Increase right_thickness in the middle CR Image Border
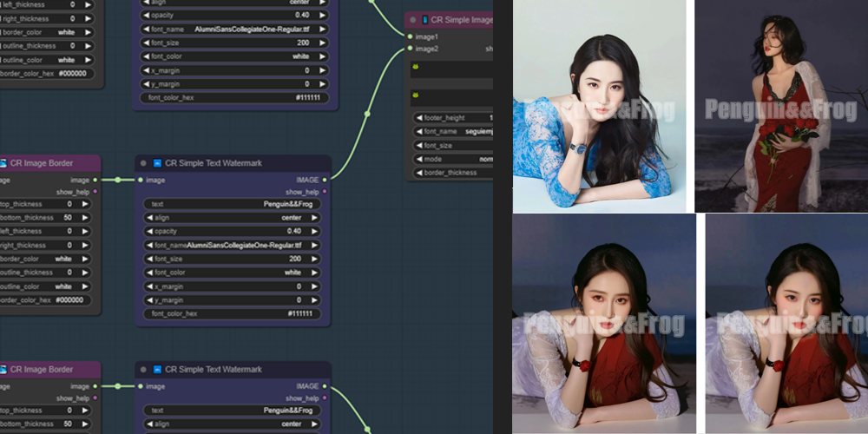Image resolution: width=868 pixels, height=434 pixels. 85,246
